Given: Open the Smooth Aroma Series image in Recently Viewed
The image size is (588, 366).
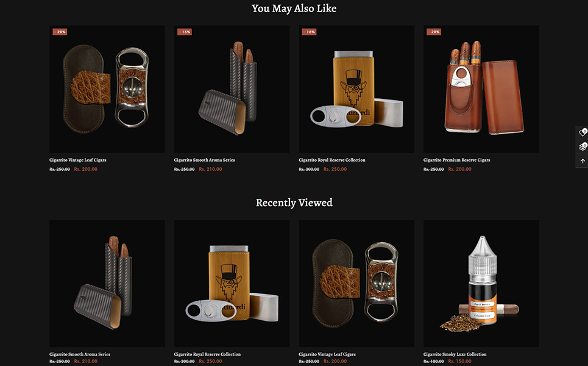Looking at the screenshot, I should [107, 284].
